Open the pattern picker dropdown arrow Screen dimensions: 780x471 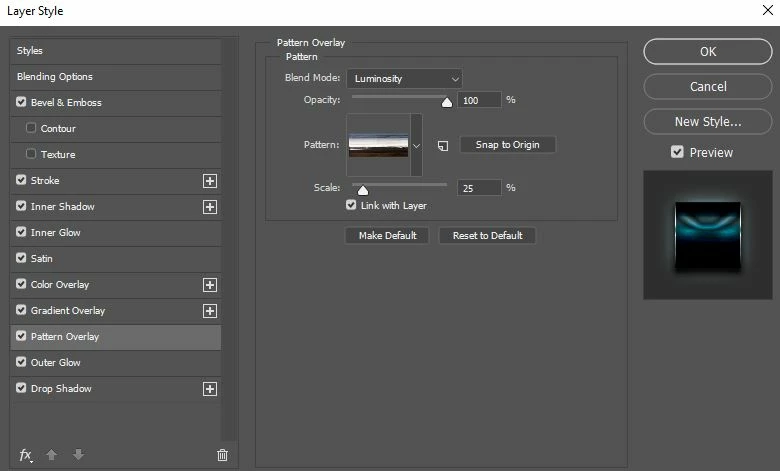(x=416, y=145)
